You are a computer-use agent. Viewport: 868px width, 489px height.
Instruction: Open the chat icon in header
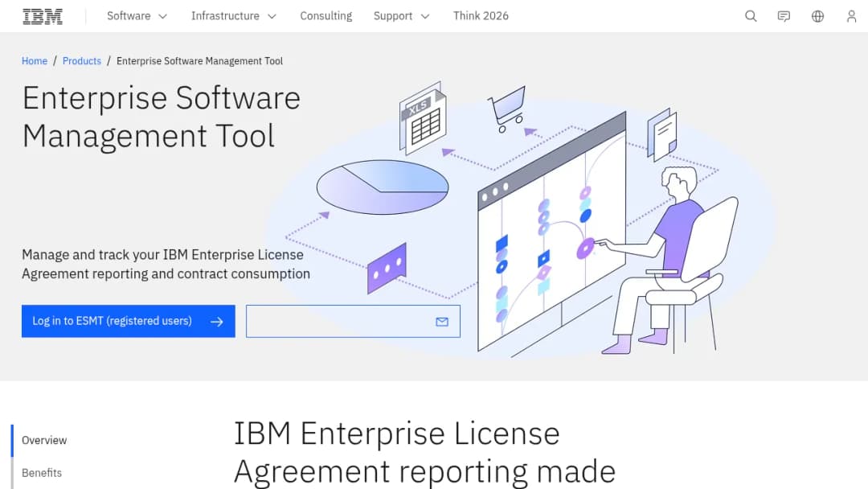pos(784,16)
